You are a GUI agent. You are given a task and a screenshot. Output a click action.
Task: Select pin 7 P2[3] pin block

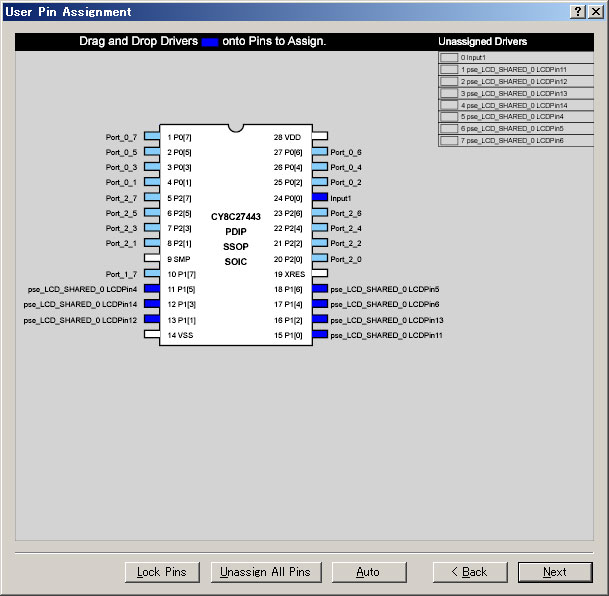(x=152, y=228)
